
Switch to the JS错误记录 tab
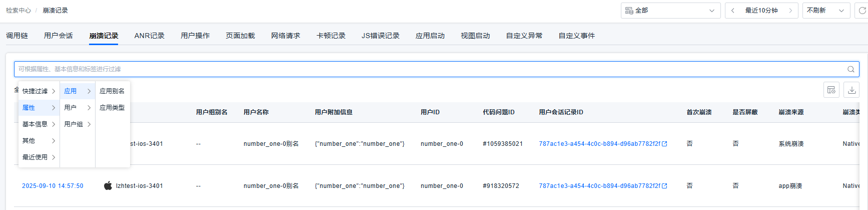click(380, 36)
